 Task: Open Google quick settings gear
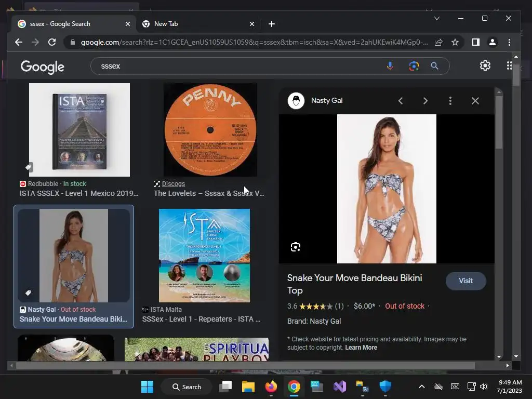[x=485, y=65]
